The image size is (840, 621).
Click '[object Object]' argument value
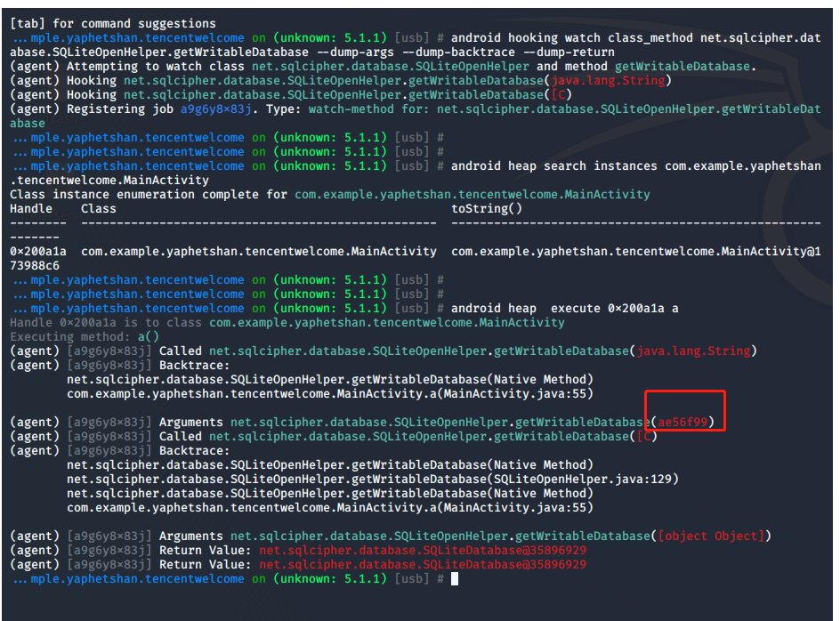tap(711, 536)
